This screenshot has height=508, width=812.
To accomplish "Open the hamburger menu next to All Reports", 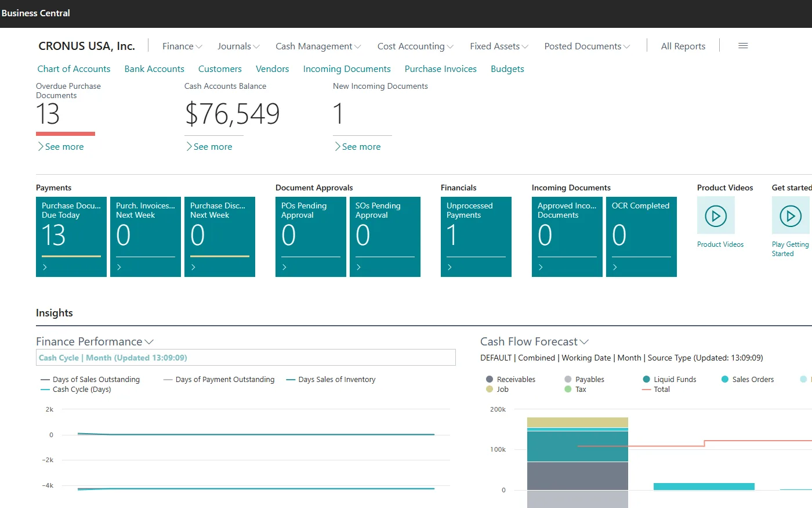I will click(x=743, y=46).
